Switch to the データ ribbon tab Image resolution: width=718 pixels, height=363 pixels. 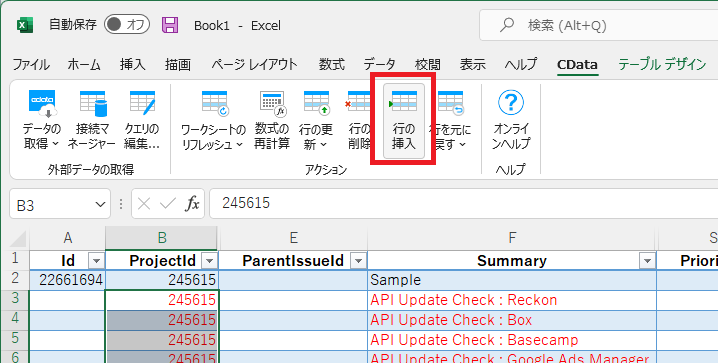380,65
